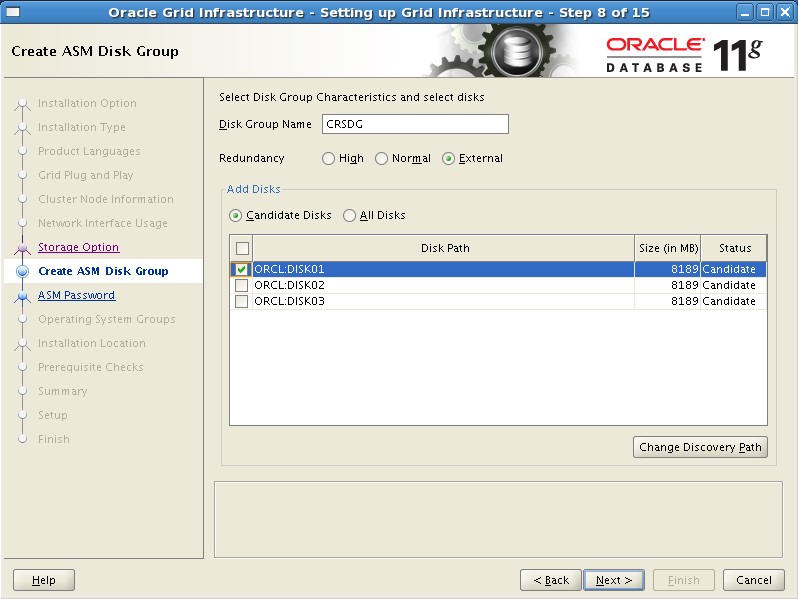Check the ORCL:DISK02 checkbox
The height and width of the screenshot is (599, 798).
pyautogui.click(x=241, y=285)
